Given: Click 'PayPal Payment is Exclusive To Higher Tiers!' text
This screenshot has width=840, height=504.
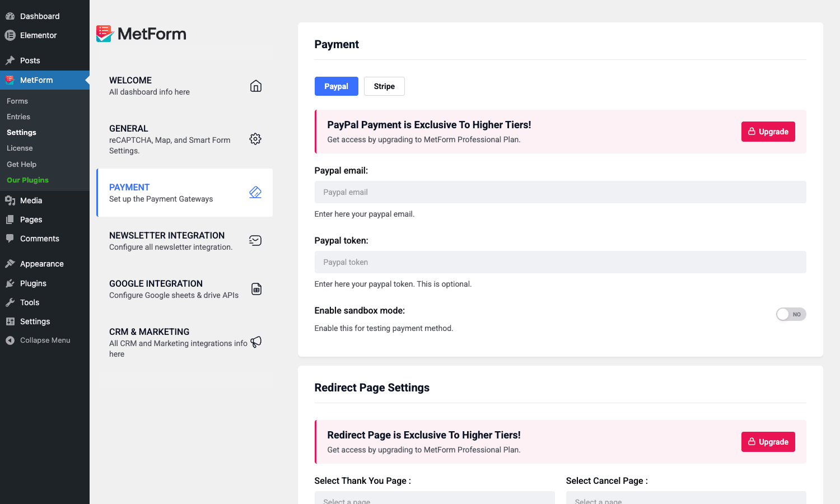Looking at the screenshot, I should click(429, 125).
